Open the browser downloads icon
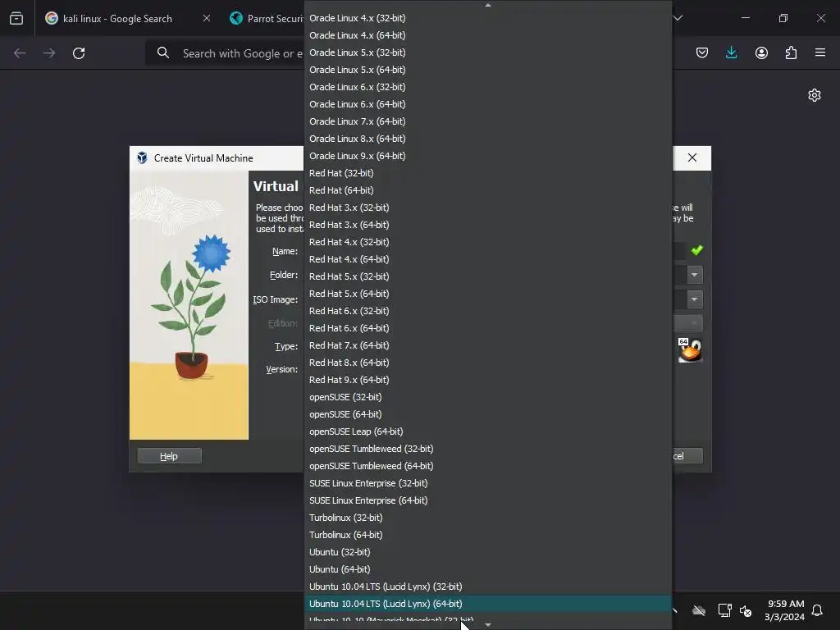This screenshot has height=630, width=840. click(731, 52)
